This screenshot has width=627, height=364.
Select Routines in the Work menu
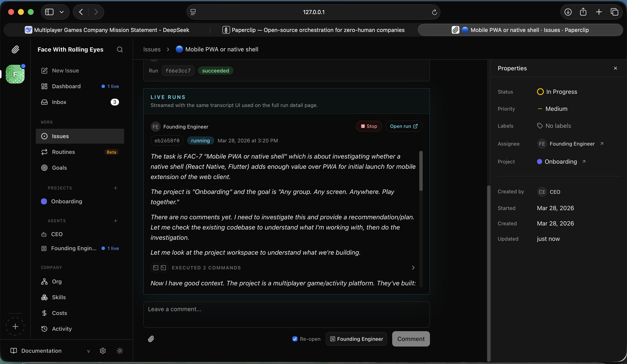63,152
